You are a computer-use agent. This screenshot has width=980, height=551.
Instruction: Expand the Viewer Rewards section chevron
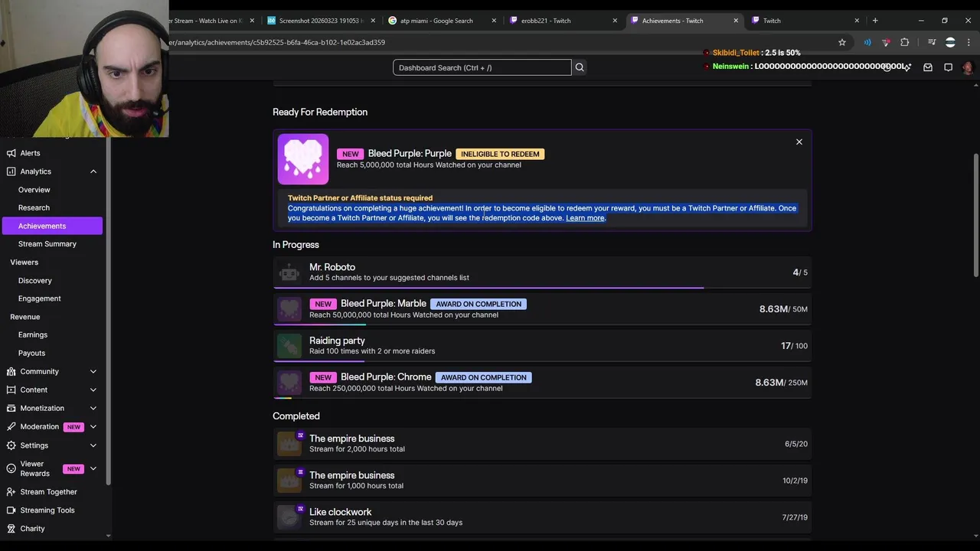coord(93,468)
